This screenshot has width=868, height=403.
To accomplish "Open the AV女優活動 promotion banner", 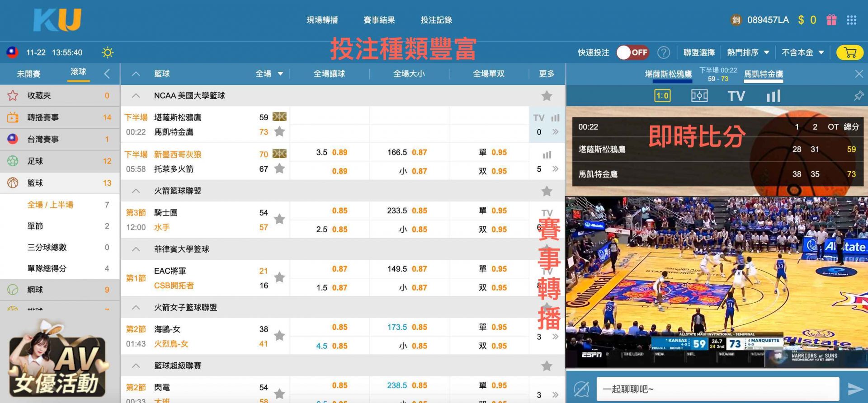I will tap(57, 359).
